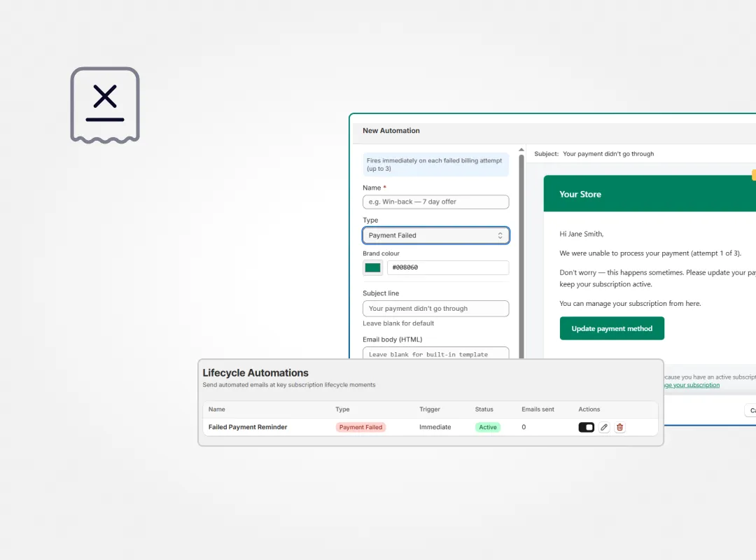Click the Active status badge
The width and height of the screenshot is (756, 560).
(488, 428)
